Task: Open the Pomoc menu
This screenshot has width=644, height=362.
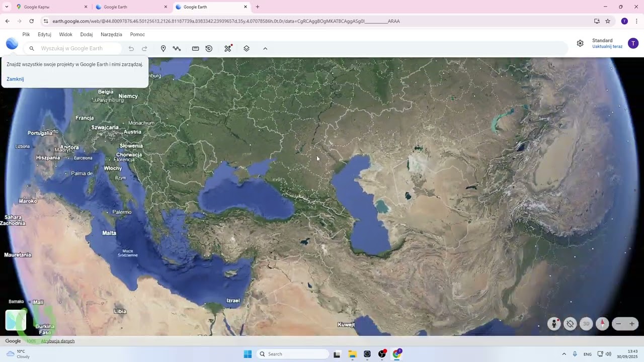Action: [137, 35]
